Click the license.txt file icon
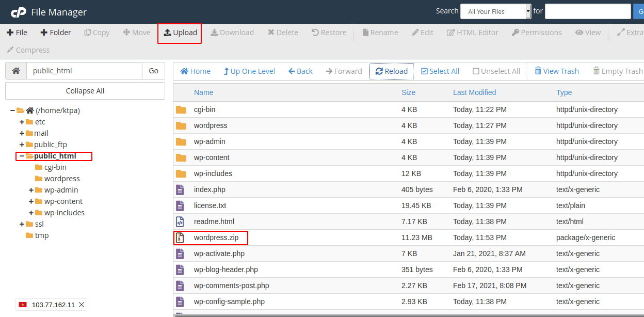Viewport: 644px width, 317px height. [180, 205]
